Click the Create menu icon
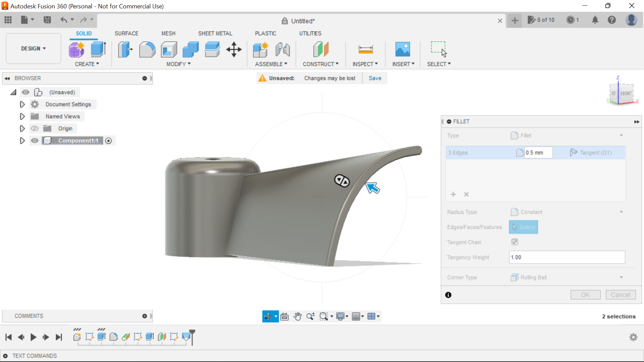Screen dimensions: 644x362 pos(87,64)
